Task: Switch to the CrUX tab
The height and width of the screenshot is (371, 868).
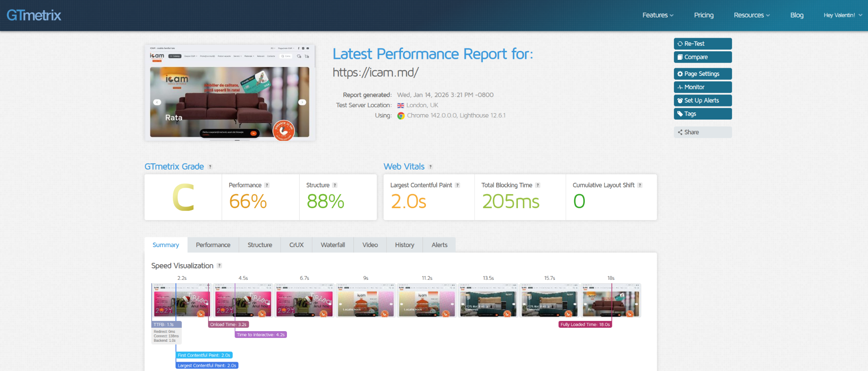Action: click(x=296, y=245)
